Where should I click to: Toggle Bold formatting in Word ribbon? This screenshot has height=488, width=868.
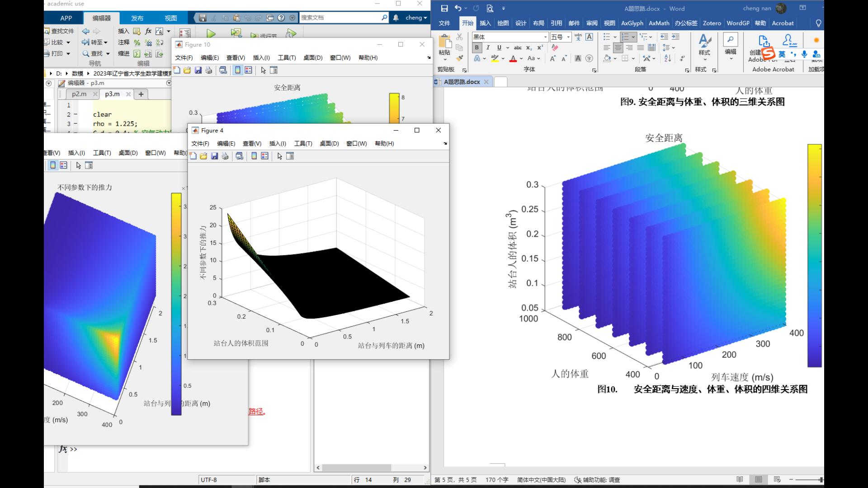coord(476,47)
